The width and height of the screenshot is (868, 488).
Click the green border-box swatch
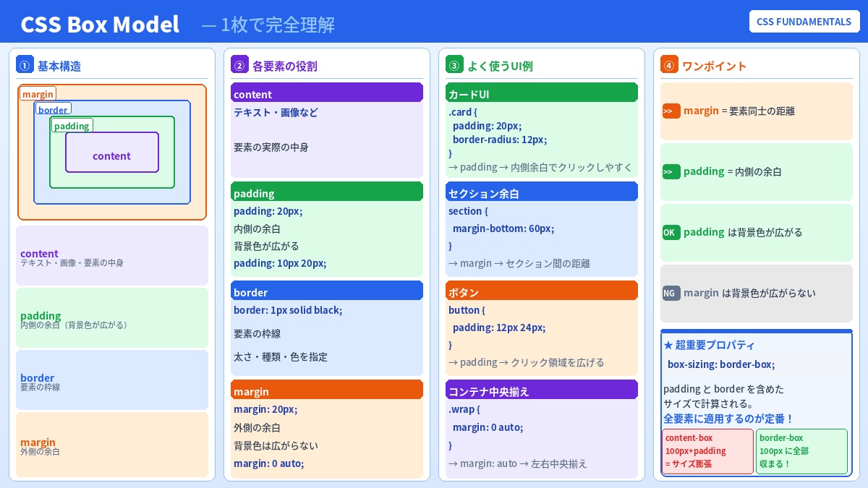801,451
